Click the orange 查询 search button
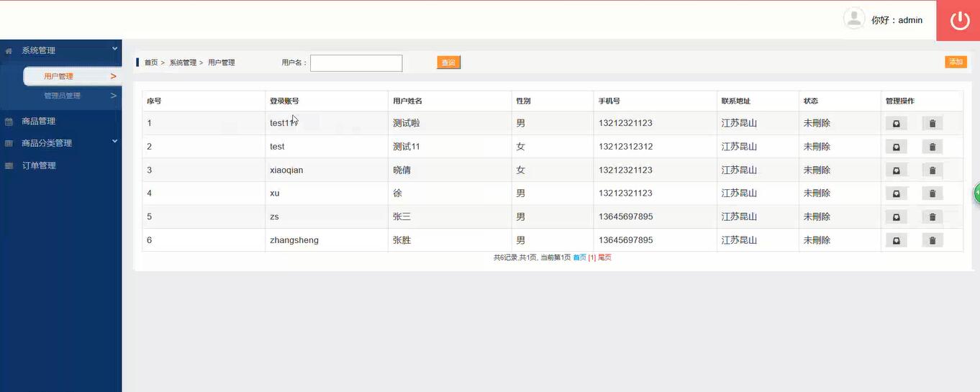 coord(448,63)
